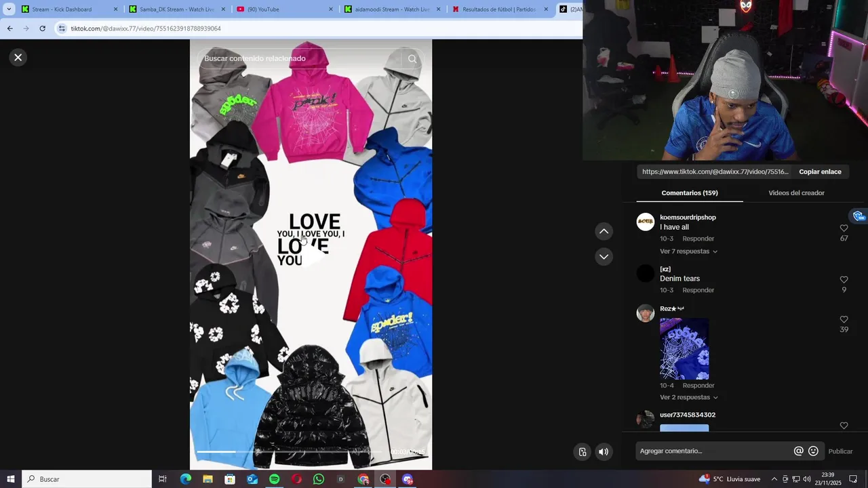Open user73745834302's profile name
This screenshot has width=868, height=488.
[x=688, y=415]
